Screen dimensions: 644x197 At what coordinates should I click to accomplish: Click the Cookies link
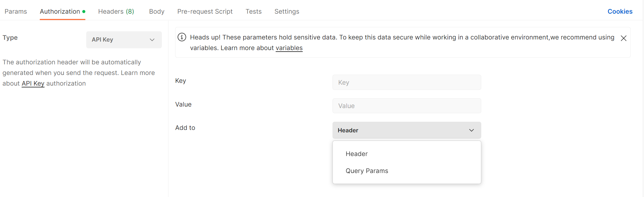click(620, 12)
